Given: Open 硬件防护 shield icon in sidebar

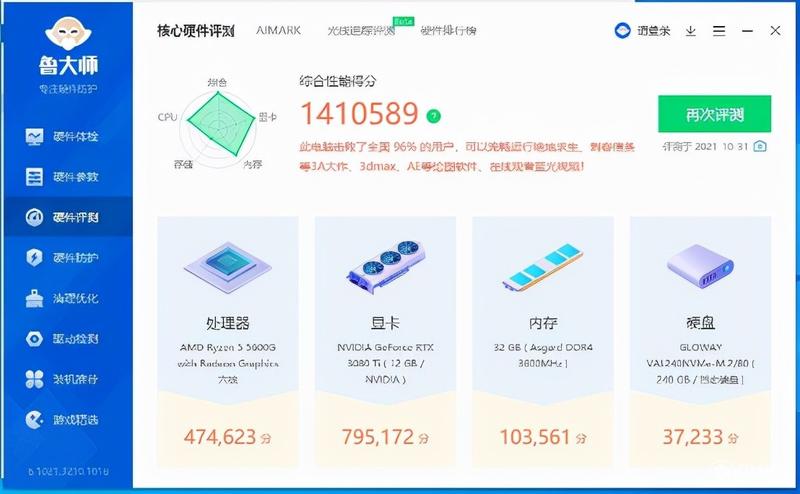Looking at the screenshot, I should click(34, 258).
